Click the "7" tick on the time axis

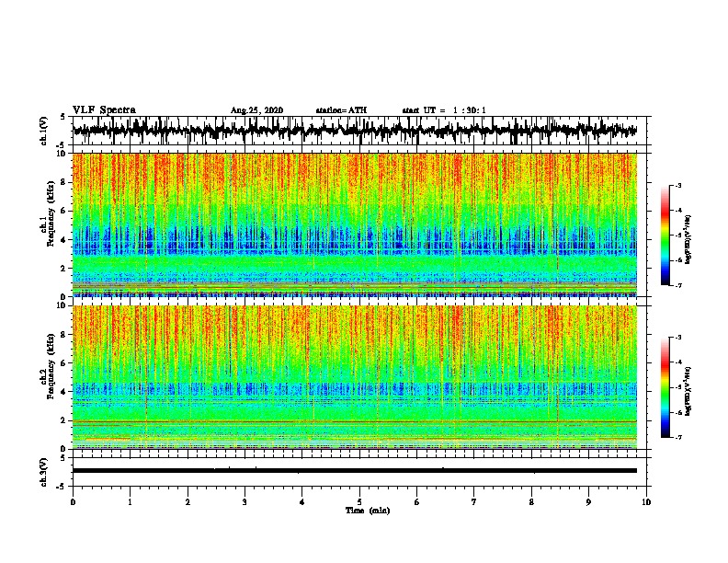click(x=474, y=501)
